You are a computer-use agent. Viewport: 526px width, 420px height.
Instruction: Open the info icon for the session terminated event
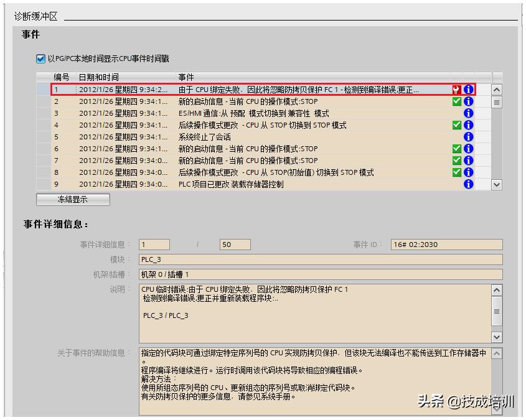(470, 136)
